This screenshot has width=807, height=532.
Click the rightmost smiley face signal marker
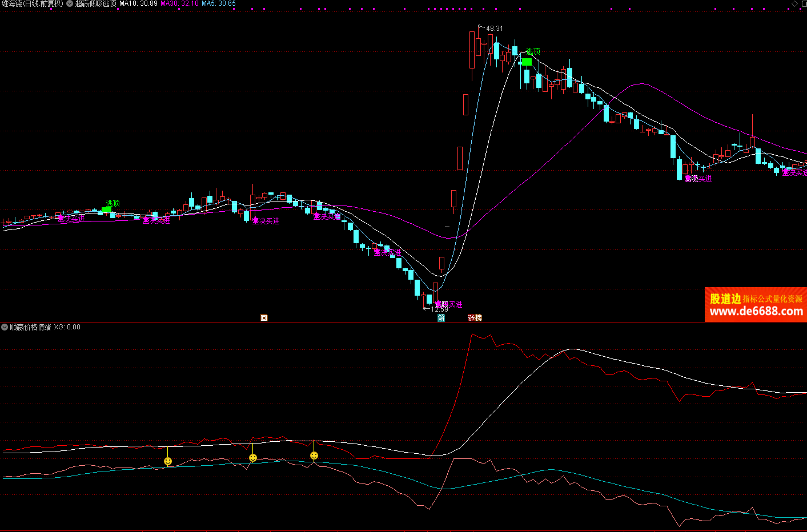point(314,456)
